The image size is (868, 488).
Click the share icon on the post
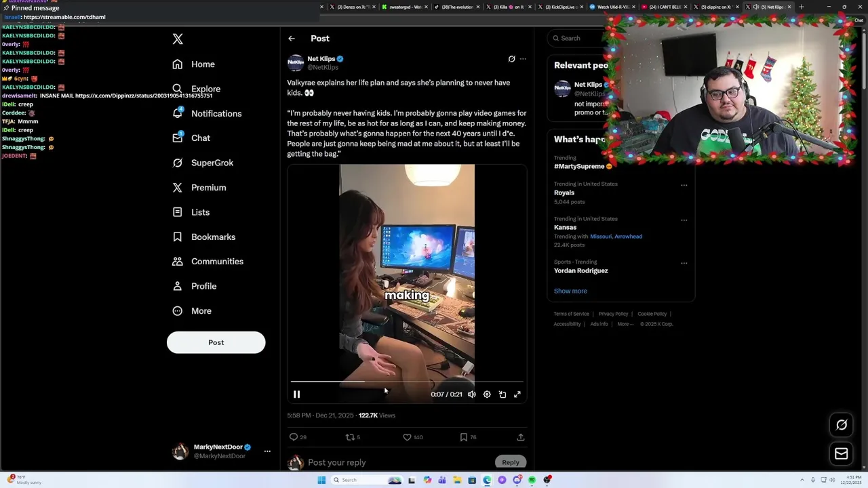pos(520,437)
